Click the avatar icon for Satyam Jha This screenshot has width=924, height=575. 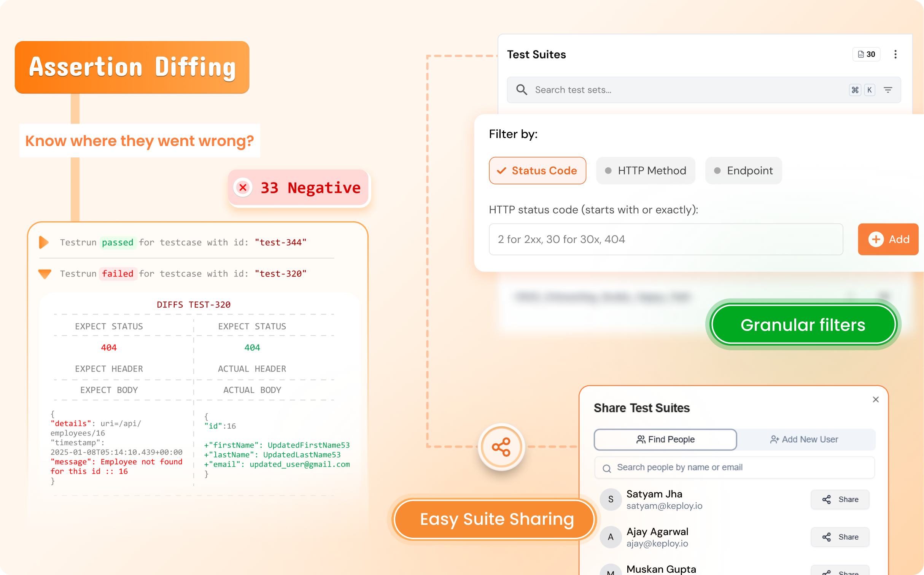[611, 499]
